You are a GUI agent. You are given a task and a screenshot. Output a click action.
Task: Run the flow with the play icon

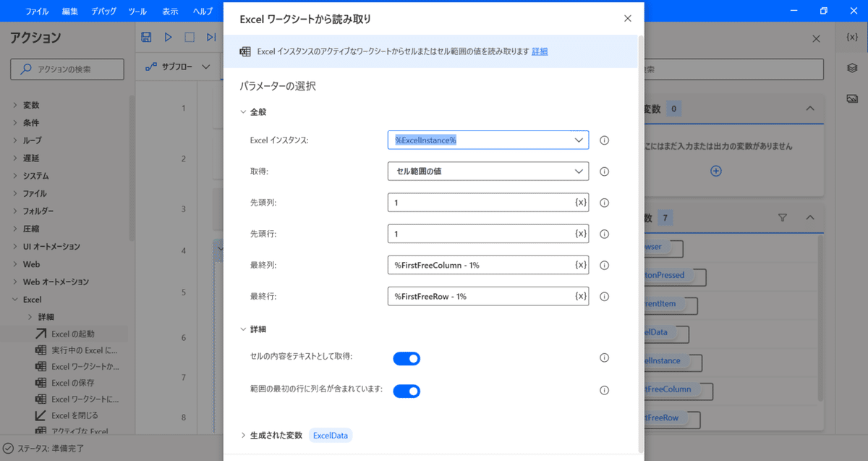167,37
